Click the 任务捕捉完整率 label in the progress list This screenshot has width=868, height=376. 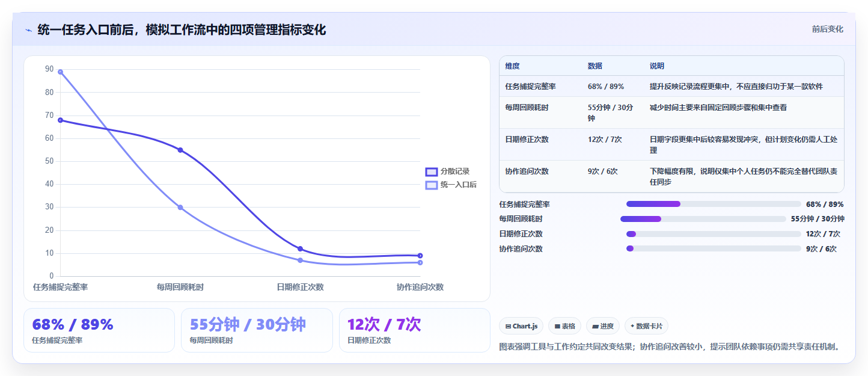(x=524, y=205)
